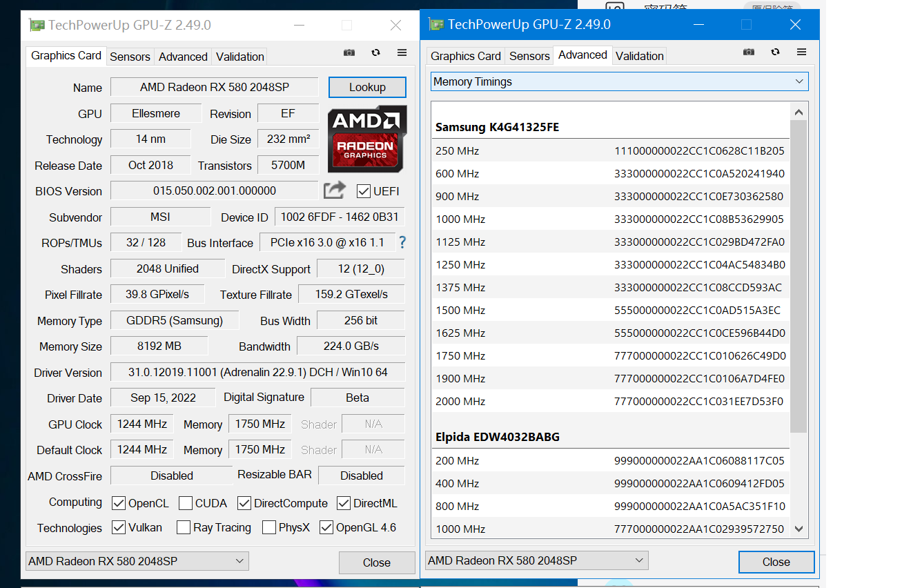
Task: Toggle the UEFI checkbox
Action: (364, 191)
